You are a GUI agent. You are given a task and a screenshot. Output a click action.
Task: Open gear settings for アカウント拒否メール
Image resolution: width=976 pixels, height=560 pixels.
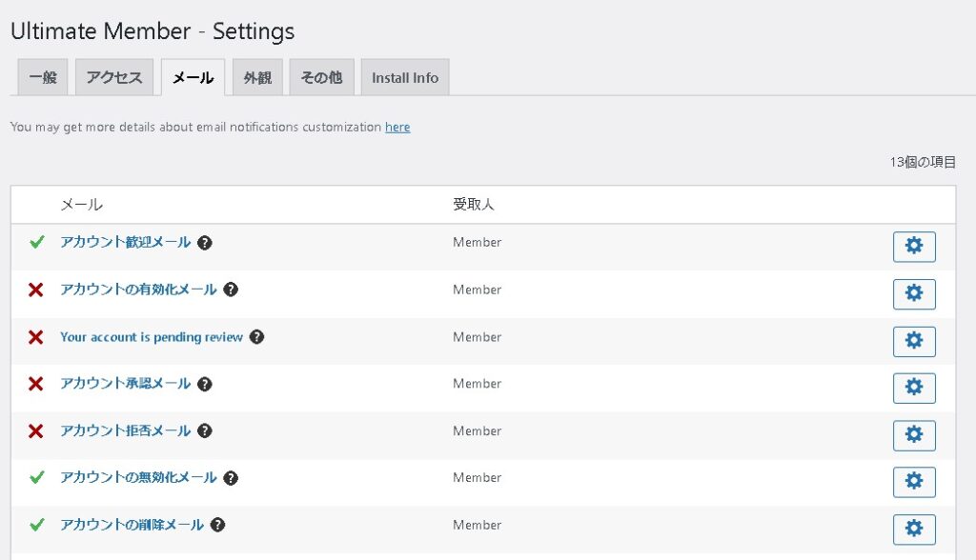point(914,435)
